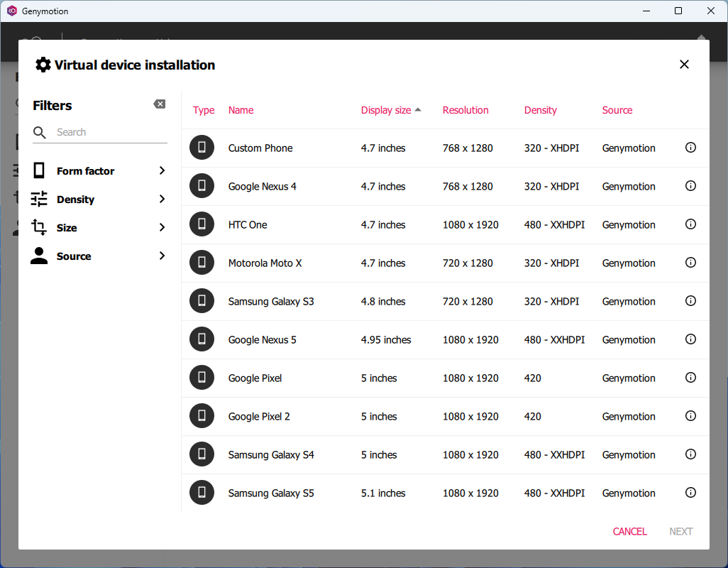Click the search magnifier icon

(40, 133)
